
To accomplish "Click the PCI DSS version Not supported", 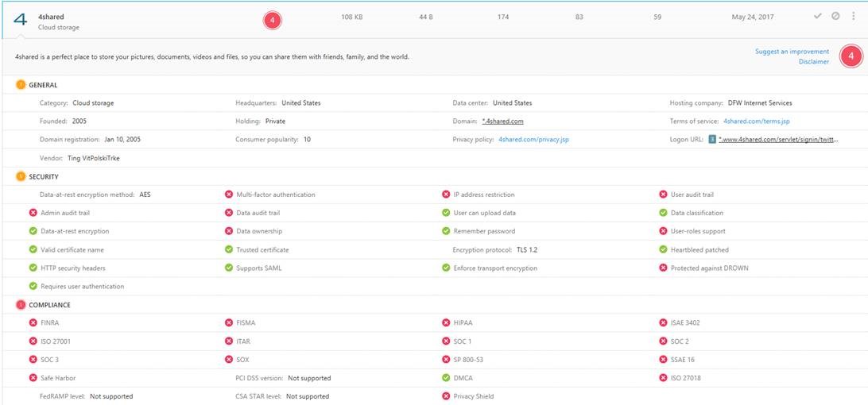I will [309, 379].
